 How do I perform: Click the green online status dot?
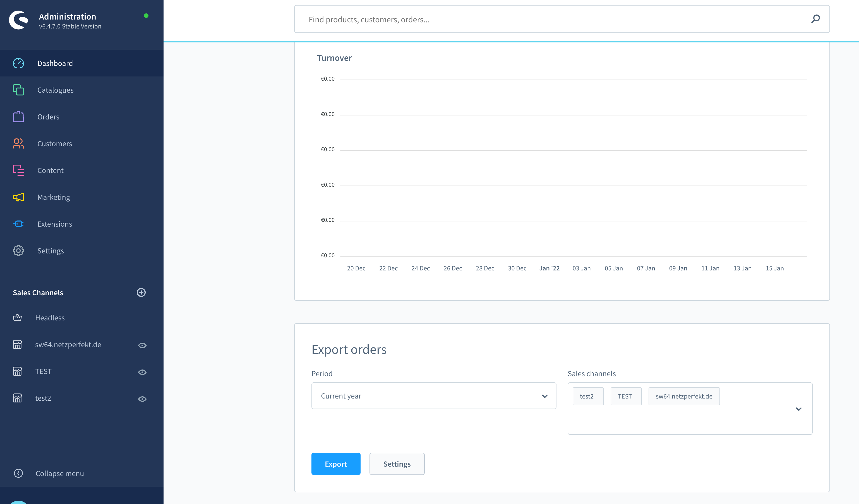(x=146, y=16)
